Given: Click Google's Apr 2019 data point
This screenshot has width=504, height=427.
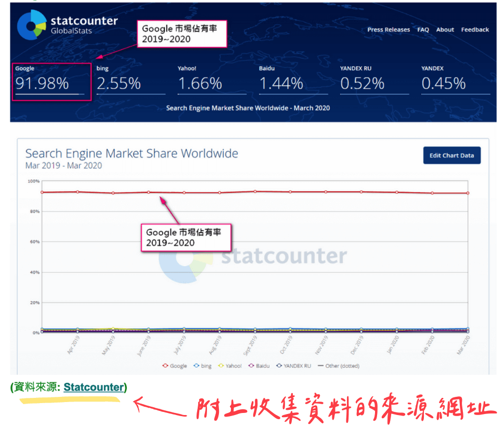Looking at the screenshot, I should click(x=77, y=192).
